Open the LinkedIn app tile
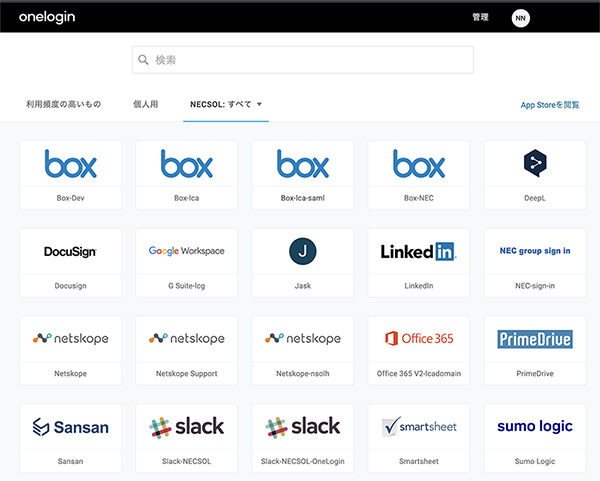The height and width of the screenshot is (481, 600). 419,263
